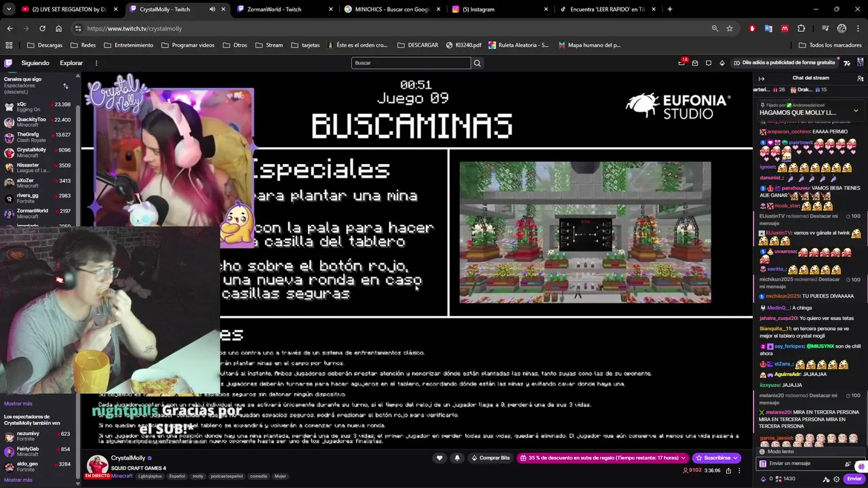Click the notification bell under the stream
The height and width of the screenshot is (488, 868).
[457, 458]
